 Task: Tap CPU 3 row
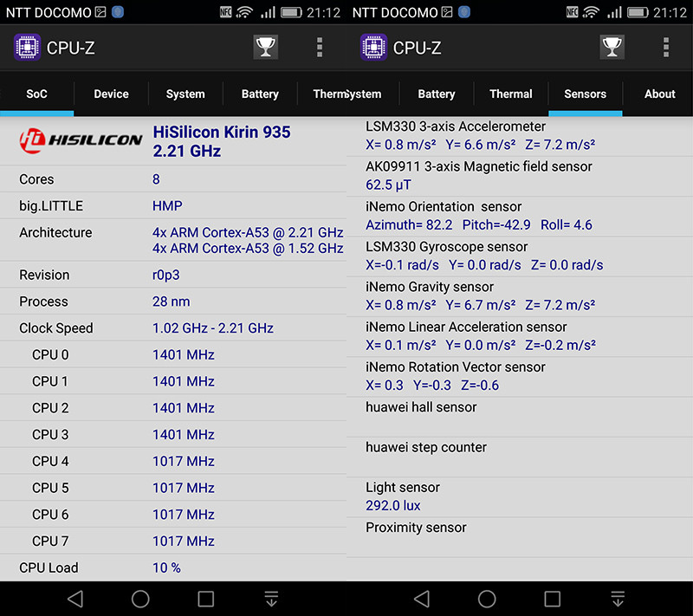click(173, 434)
